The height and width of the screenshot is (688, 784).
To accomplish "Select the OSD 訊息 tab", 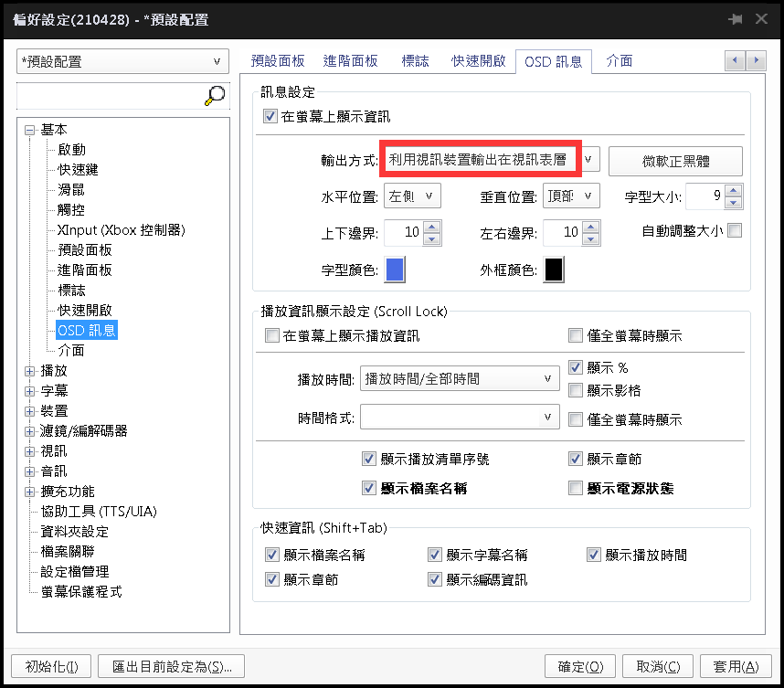I will click(x=554, y=61).
